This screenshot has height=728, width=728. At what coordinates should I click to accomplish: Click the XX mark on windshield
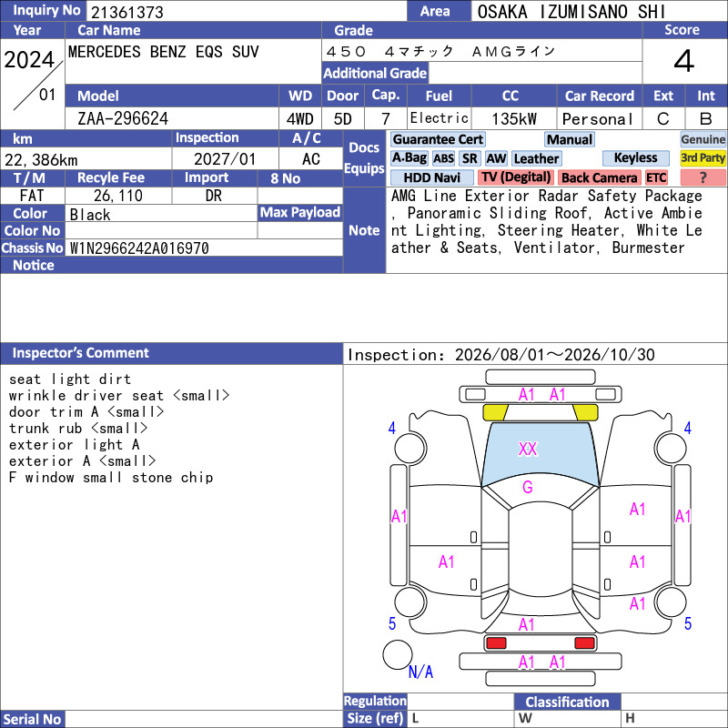click(x=528, y=449)
